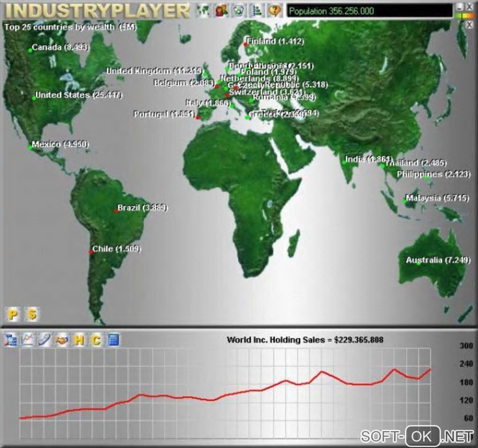Click the green marker dot for Canada
Screen dimensions: 478x448
point(30,51)
